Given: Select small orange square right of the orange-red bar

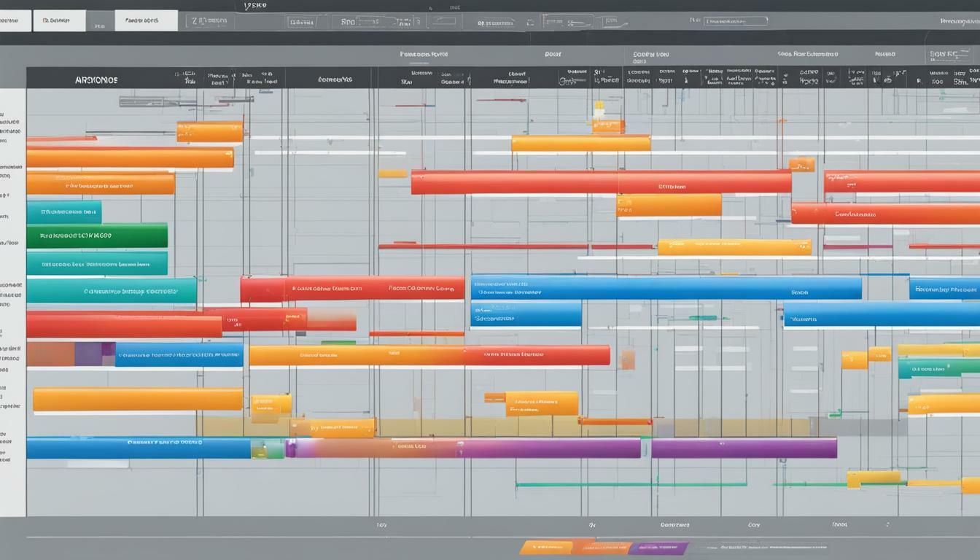Looking at the screenshot, I should pyautogui.click(x=627, y=359).
